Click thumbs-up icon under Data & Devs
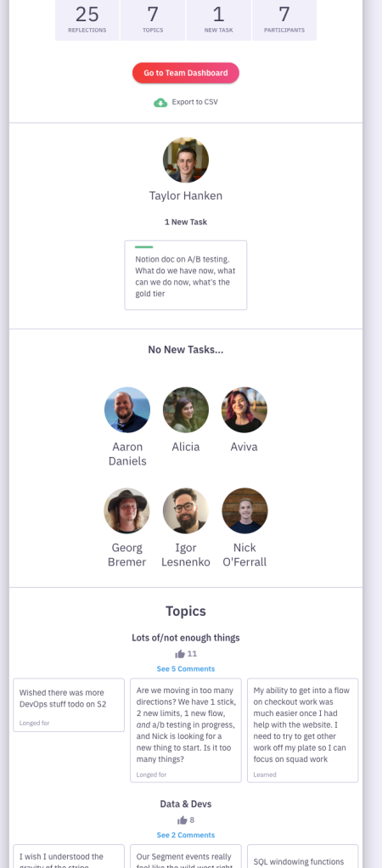This screenshot has width=382, height=868. (x=183, y=820)
